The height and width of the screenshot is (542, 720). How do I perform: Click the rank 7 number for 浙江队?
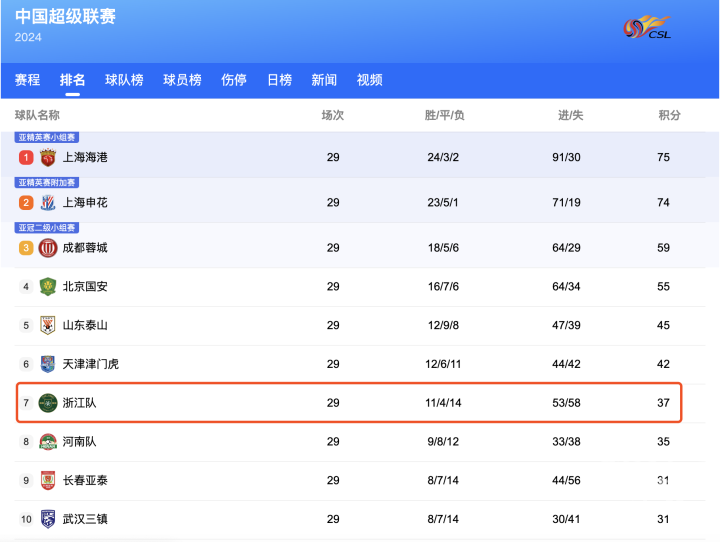click(x=26, y=403)
